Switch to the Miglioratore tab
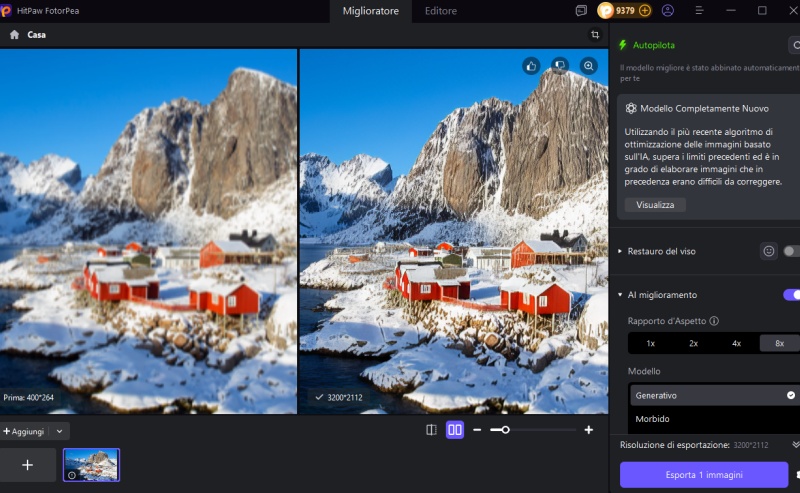 click(371, 11)
